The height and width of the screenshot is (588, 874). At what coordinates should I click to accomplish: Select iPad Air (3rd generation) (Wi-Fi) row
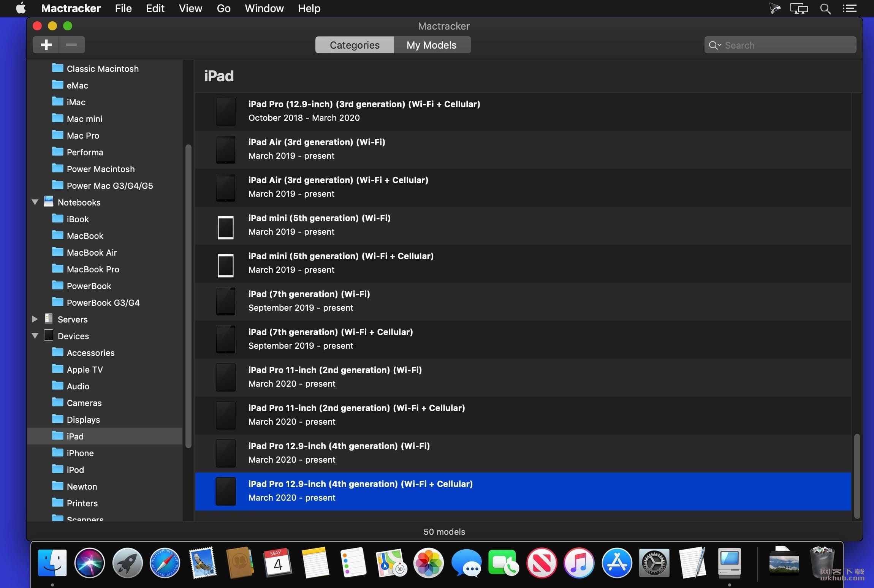(523, 150)
